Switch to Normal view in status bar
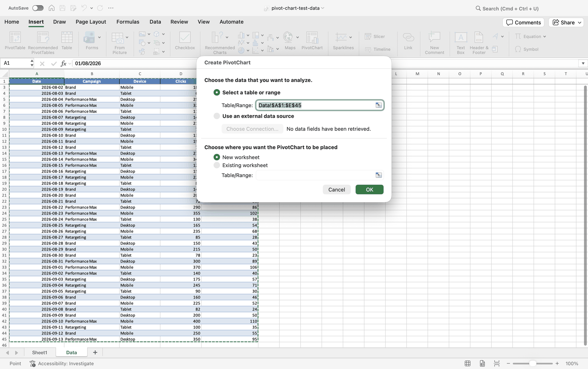 (468, 363)
